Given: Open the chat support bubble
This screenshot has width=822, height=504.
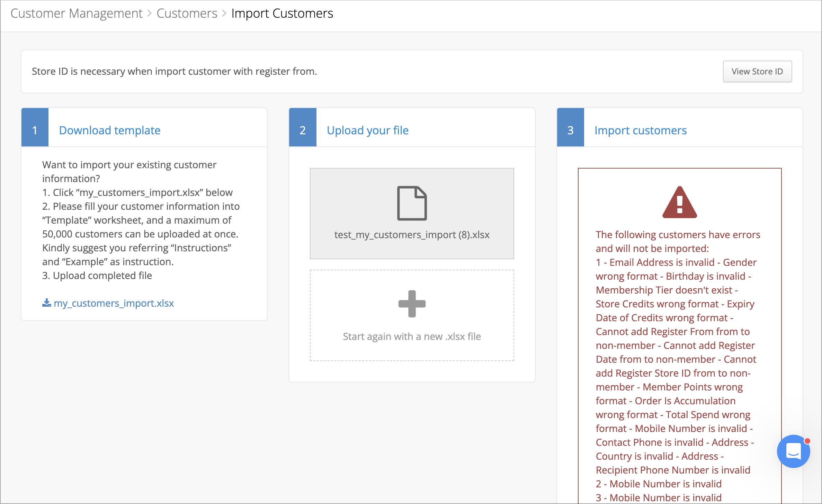Looking at the screenshot, I should click(793, 451).
